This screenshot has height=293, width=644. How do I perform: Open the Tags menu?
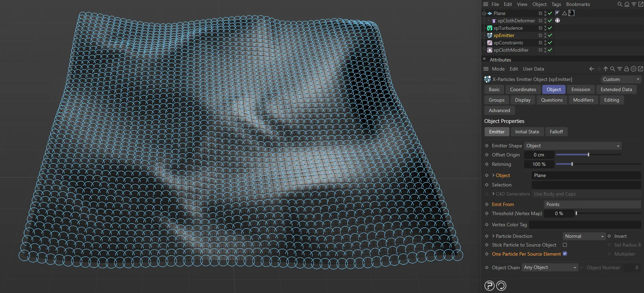(556, 4)
